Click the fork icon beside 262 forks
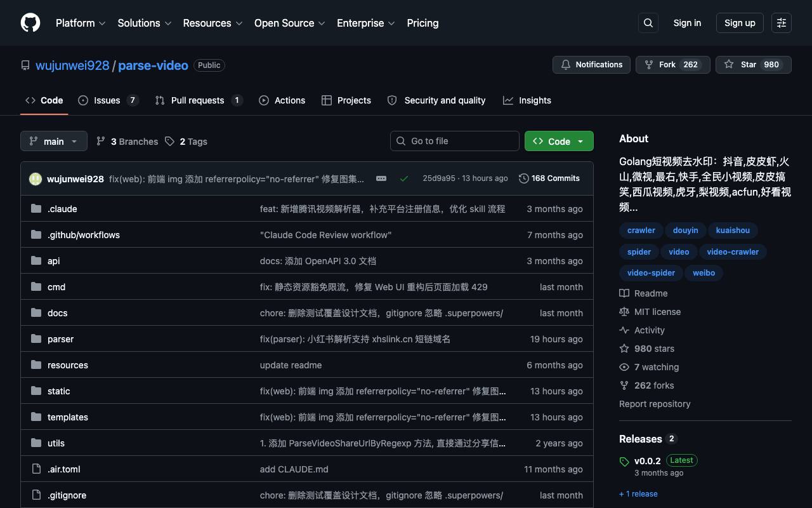The height and width of the screenshot is (508, 812). (x=624, y=385)
